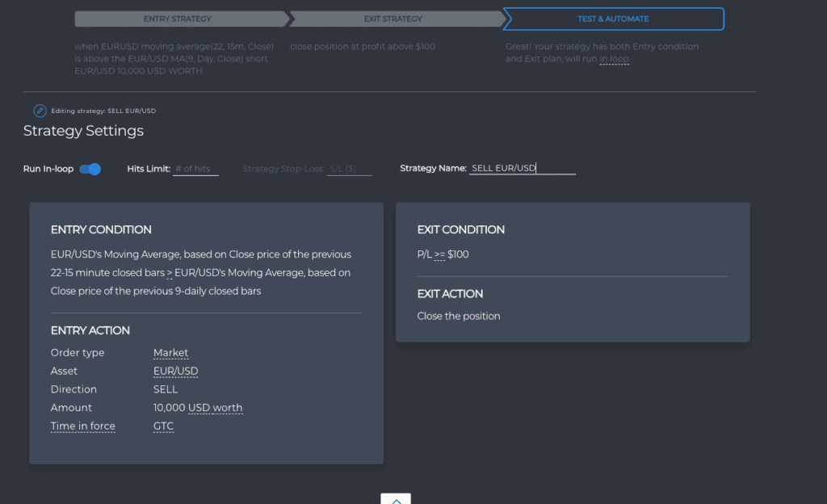The width and height of the screenshot is (827, 504).
Task: Open the EUR/USD asset dropdown
Action: pos(175,372)
